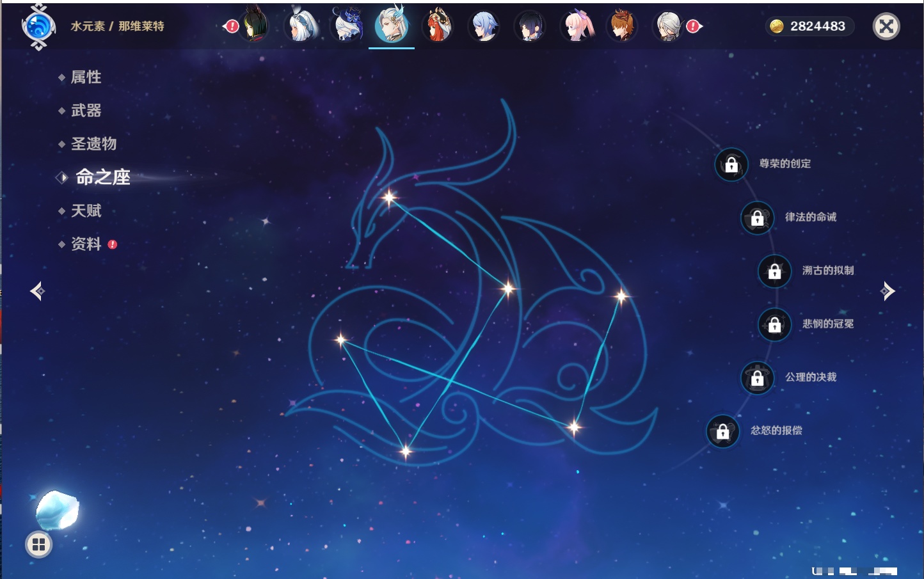Click the lock icon for 忿怒的报偿
The image size is (924, 579).
pos(723,431)
